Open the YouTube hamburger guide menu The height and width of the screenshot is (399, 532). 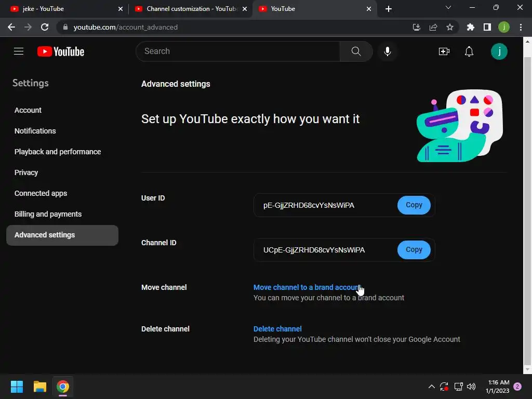point(19,51)
